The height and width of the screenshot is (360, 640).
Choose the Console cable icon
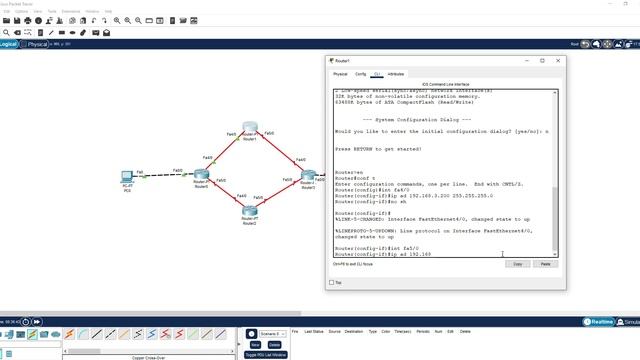point(83,334)
